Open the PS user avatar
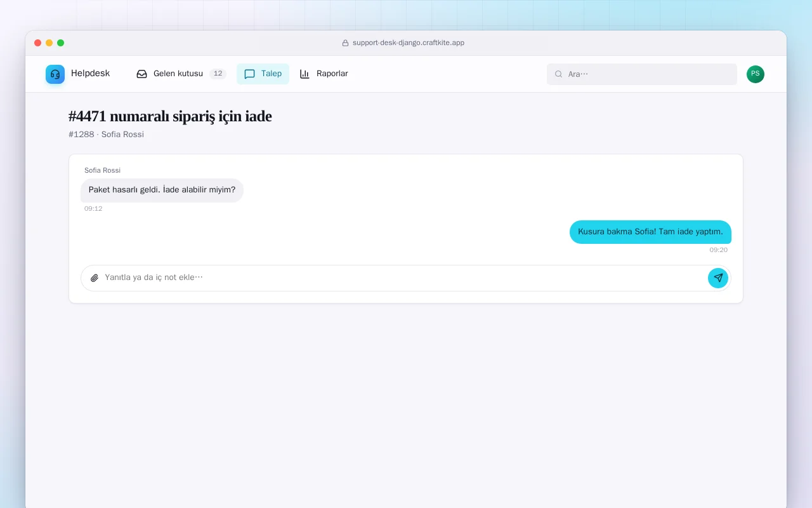 [x=756, y=74]
